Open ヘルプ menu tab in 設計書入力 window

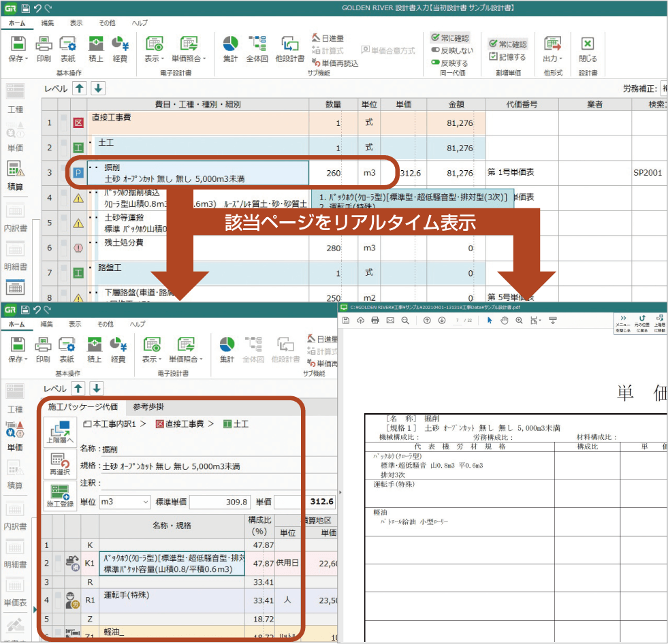coord(140,23)
